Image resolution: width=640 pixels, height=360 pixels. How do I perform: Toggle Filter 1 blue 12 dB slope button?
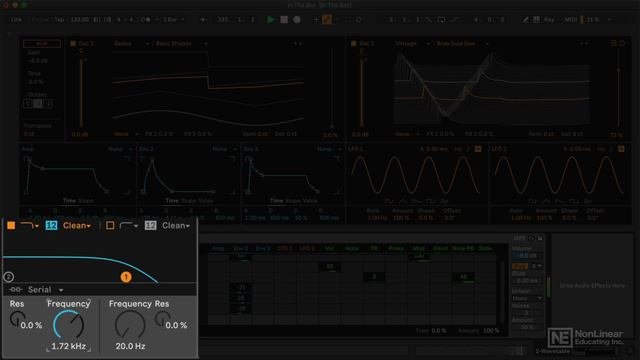[51, 225]
